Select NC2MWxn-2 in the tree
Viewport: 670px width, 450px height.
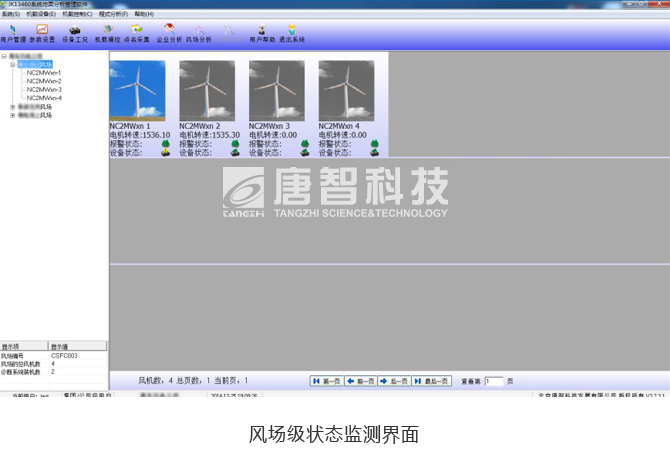click(x=44, y=81)
